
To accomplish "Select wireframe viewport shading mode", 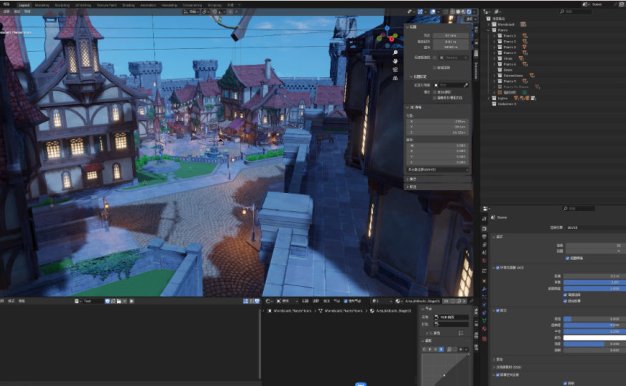I will [x=452, y=12].
